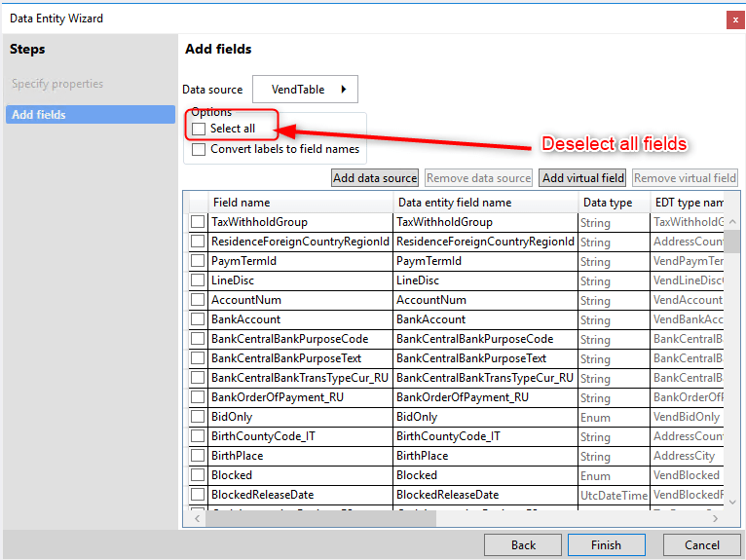Viewport: 746px width, 560px height.
Task: Select the BankAccount field checkbox
Action: pos(198,319)
